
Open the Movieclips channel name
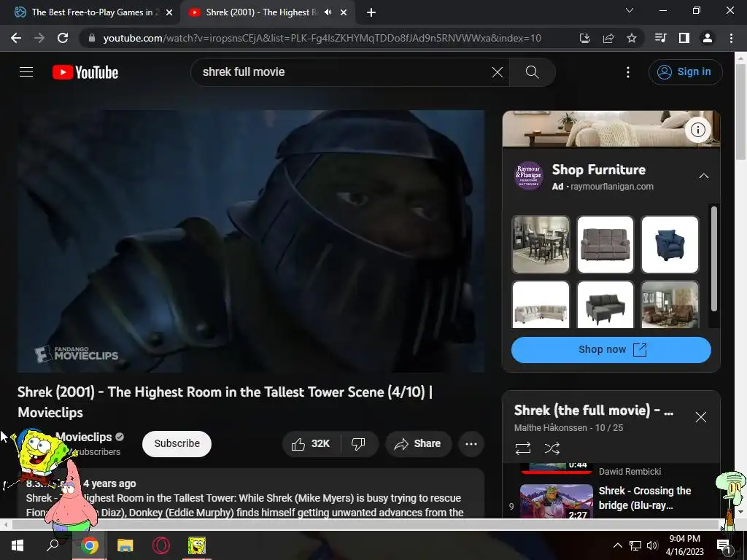pyautogui.click(x=83, y=437)
